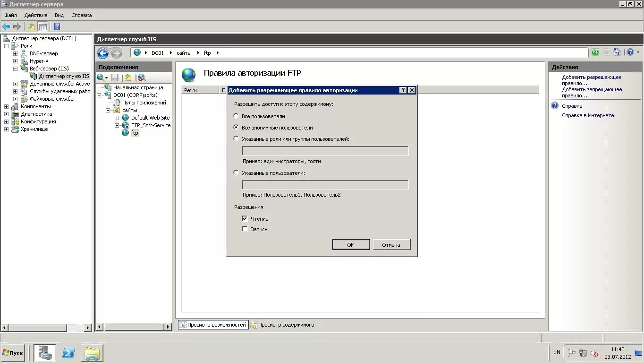Switch to Просмотр возможностей tab
Image resolution: width=644 pixels, height=363 pixels.
213,325
